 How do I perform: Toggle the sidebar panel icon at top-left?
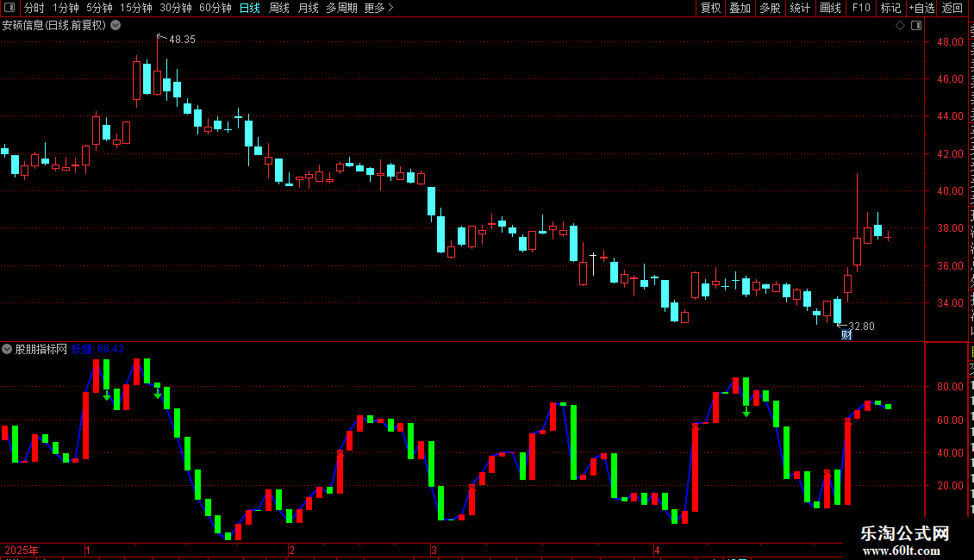[9, 8]
